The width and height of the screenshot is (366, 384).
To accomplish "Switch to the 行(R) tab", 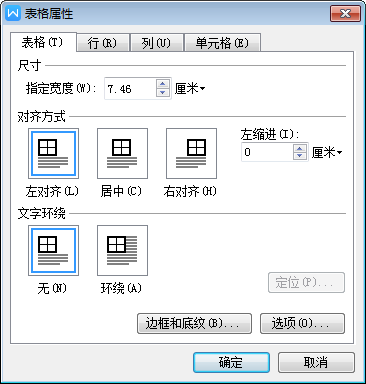I will 103,43.
